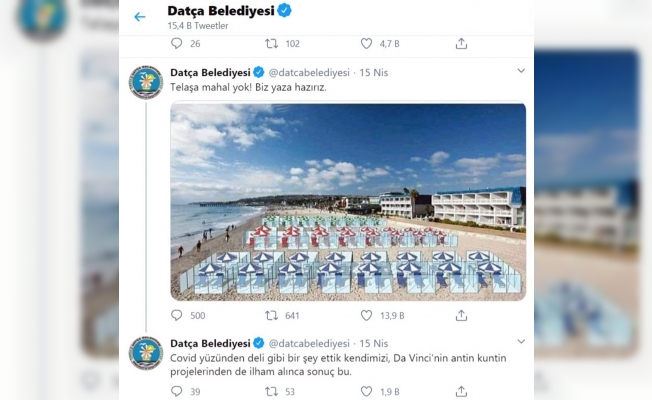Like the beach photo tweet
This screenshot has width=652, height=400.
366,315
